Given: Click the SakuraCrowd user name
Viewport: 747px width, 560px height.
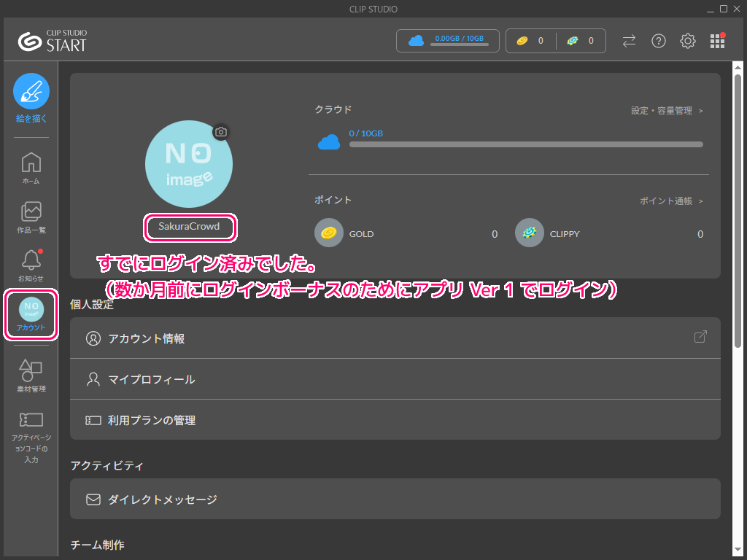Looking at the screenshot, I should click(x=189, y=226).
